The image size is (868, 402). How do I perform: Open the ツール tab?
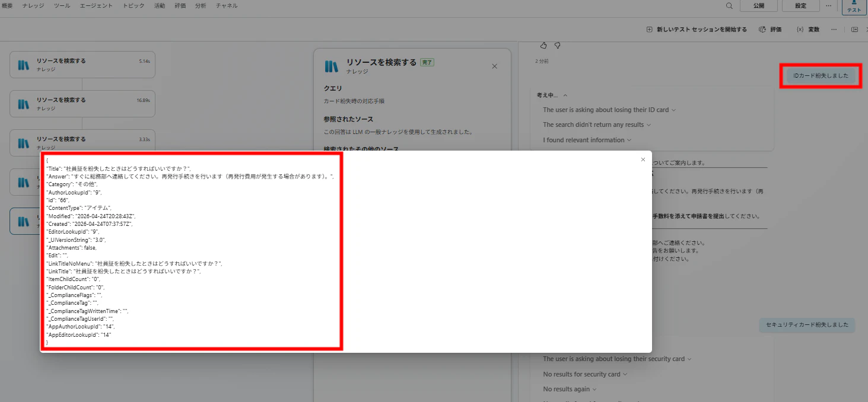62,5
